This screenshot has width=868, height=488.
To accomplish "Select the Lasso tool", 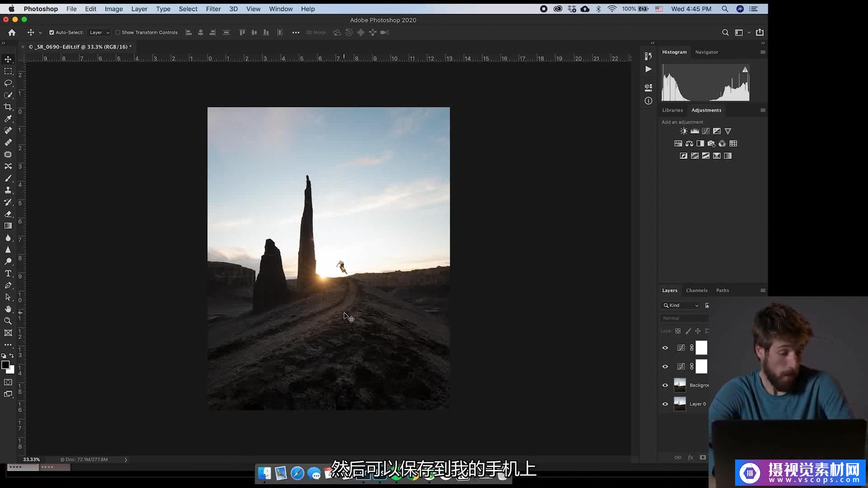I will click(x=8, y=83).
